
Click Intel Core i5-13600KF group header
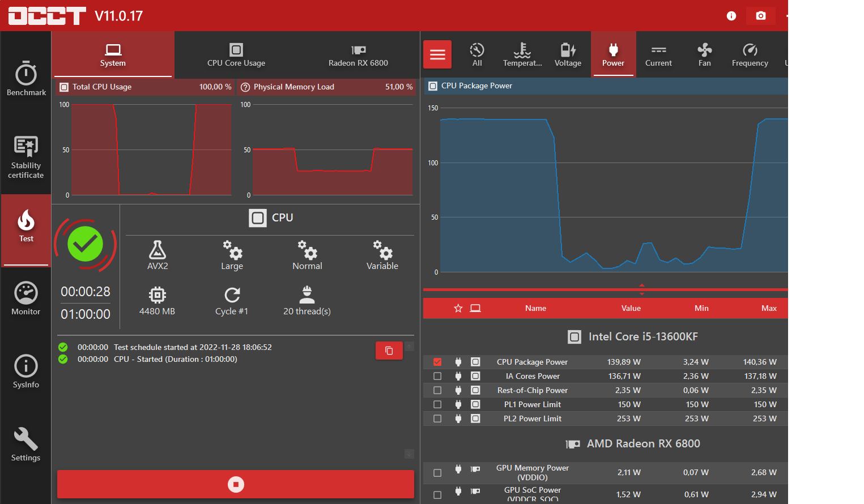click(x=633, y=336)
